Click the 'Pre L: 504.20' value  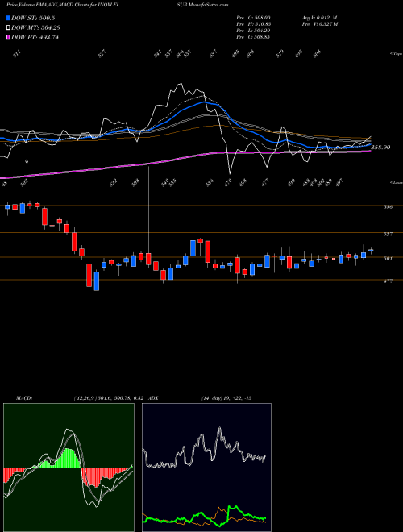pos(253,31)
